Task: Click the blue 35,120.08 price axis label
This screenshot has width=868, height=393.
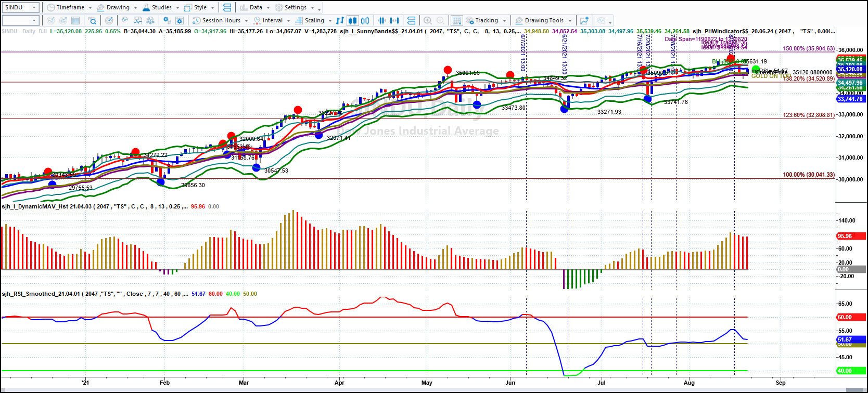Action: coord(850,69)
